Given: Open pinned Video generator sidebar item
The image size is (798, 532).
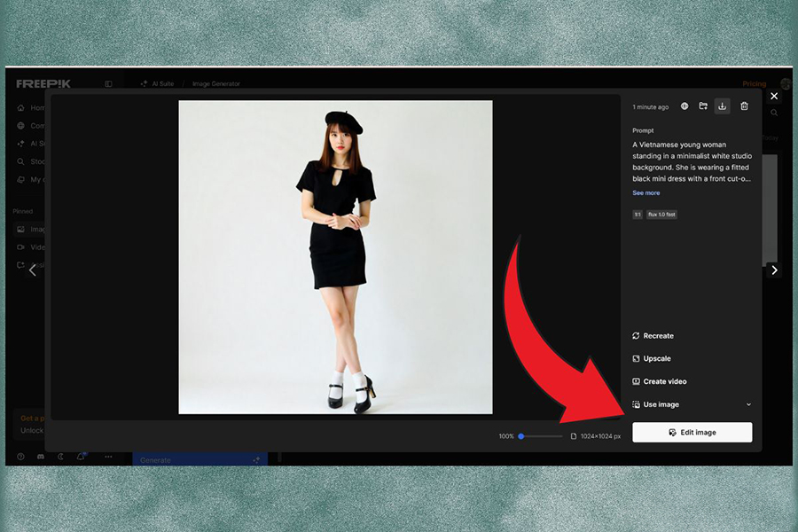Looking at the screenshot, I should [x=30, y=246].
